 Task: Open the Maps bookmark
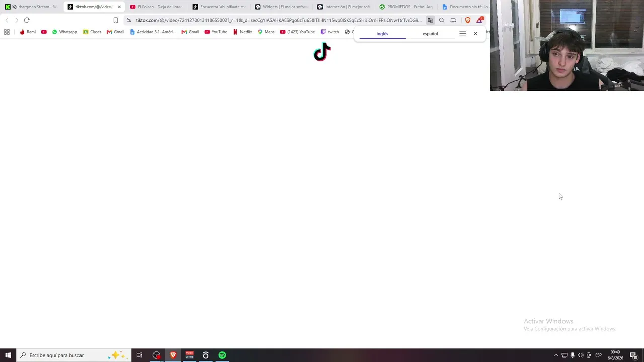coord(266,32)
